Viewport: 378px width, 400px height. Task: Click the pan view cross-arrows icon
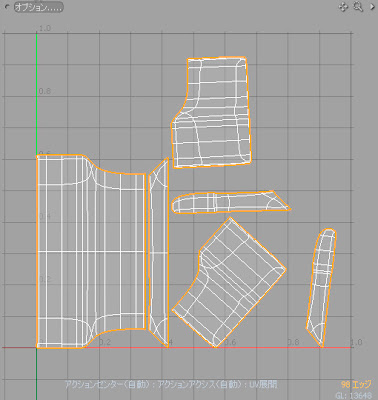coord(343,7)
